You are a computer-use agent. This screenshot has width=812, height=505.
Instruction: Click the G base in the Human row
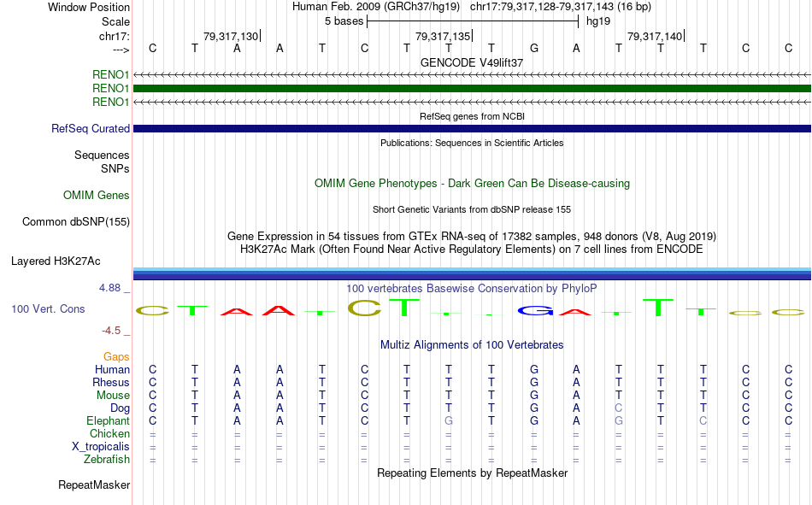[534, 370]
